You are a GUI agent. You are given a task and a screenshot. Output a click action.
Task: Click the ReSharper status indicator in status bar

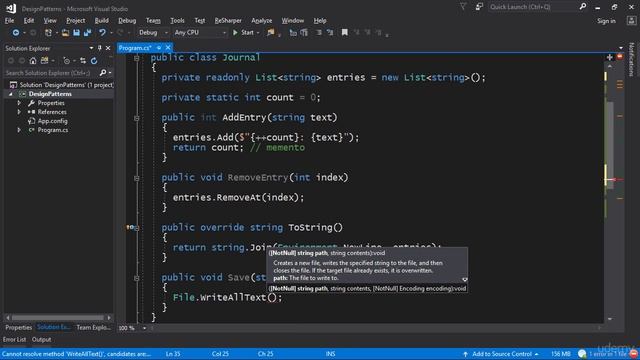pos(582,353)
